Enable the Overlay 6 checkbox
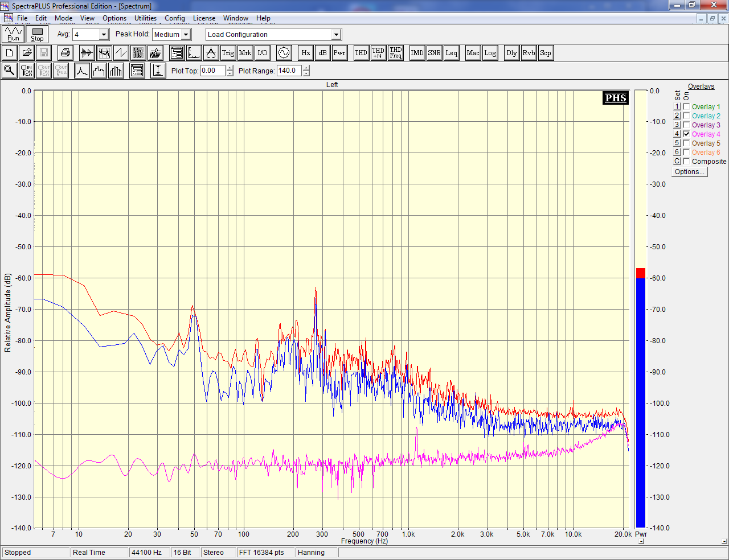729x560 pixels. (686, 152)
